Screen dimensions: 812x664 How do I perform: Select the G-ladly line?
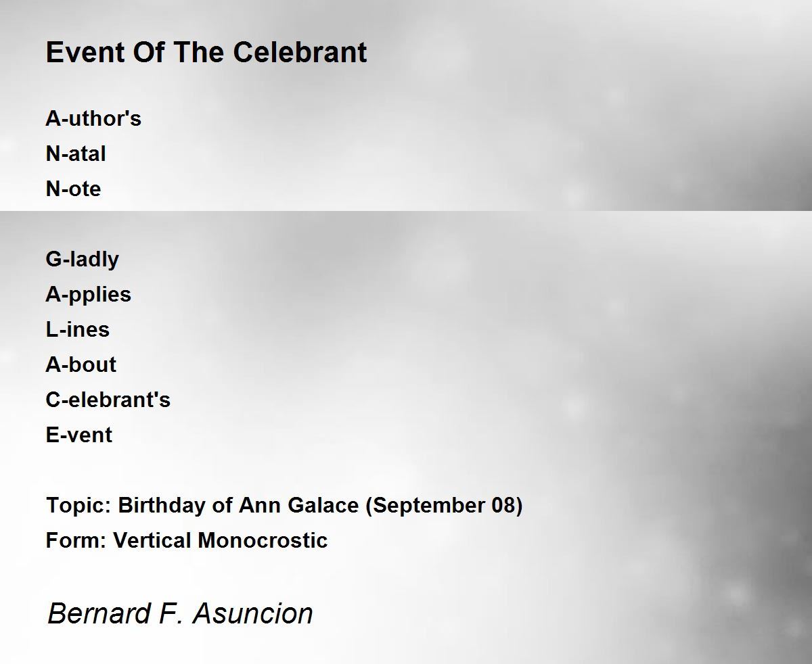click(x=83, y=260)
